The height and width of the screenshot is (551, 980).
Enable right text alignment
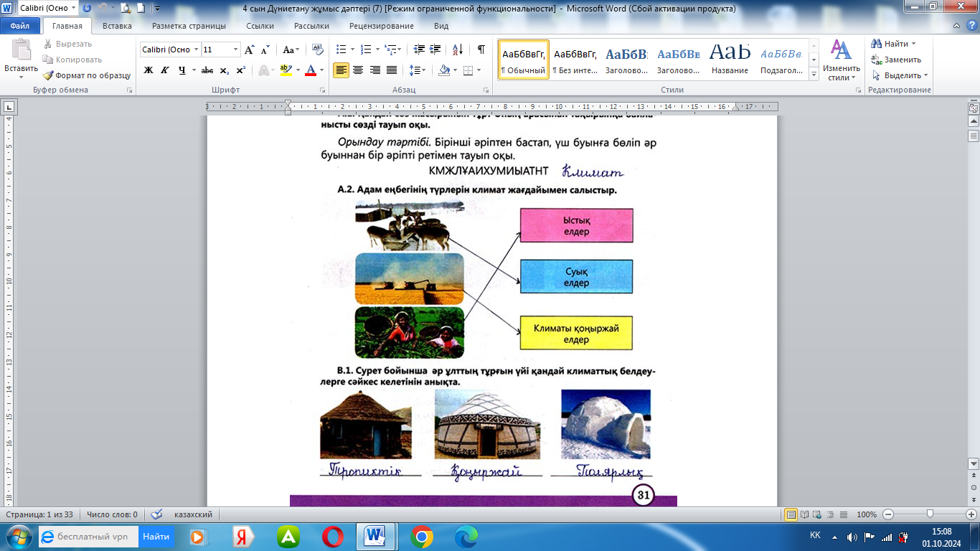coord(374,70)
